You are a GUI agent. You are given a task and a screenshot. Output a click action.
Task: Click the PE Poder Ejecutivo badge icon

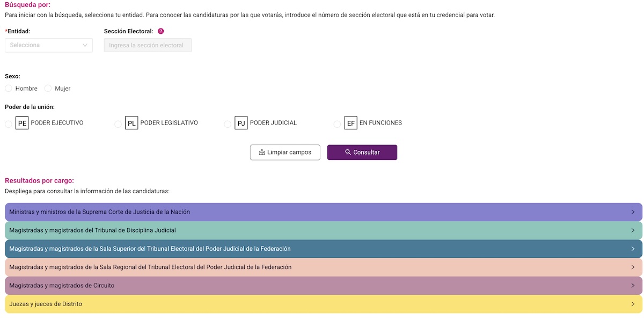22,123
